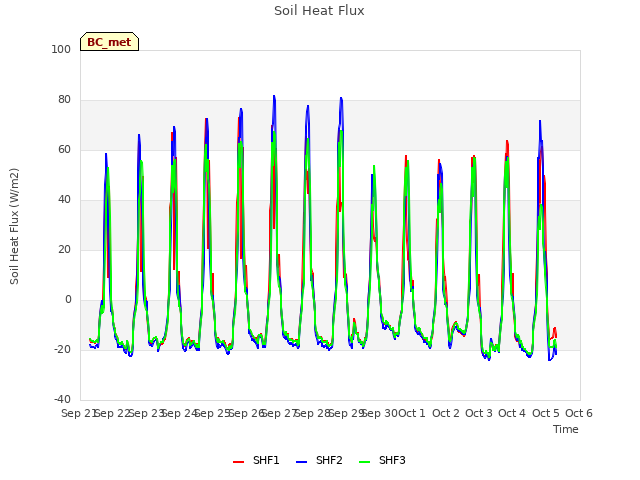Select the Time x-axis title

566,429
